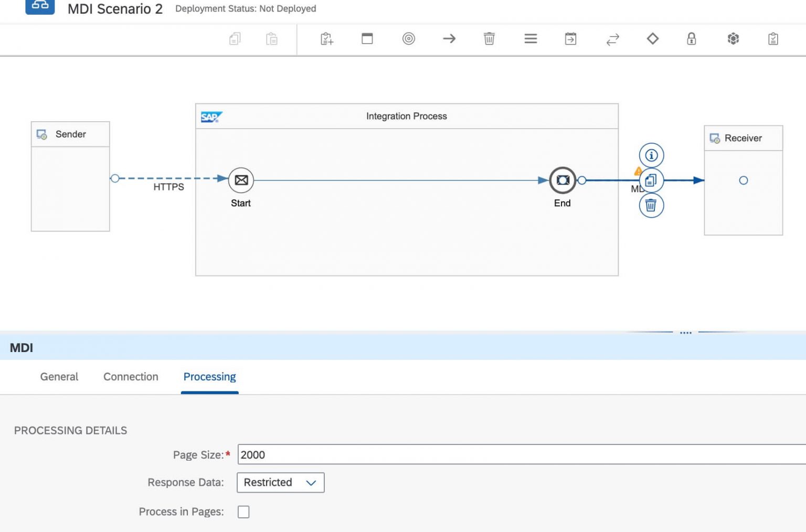806x532 pixels.
Task: Switch to the General tab
Action: (x=59, y=377)
